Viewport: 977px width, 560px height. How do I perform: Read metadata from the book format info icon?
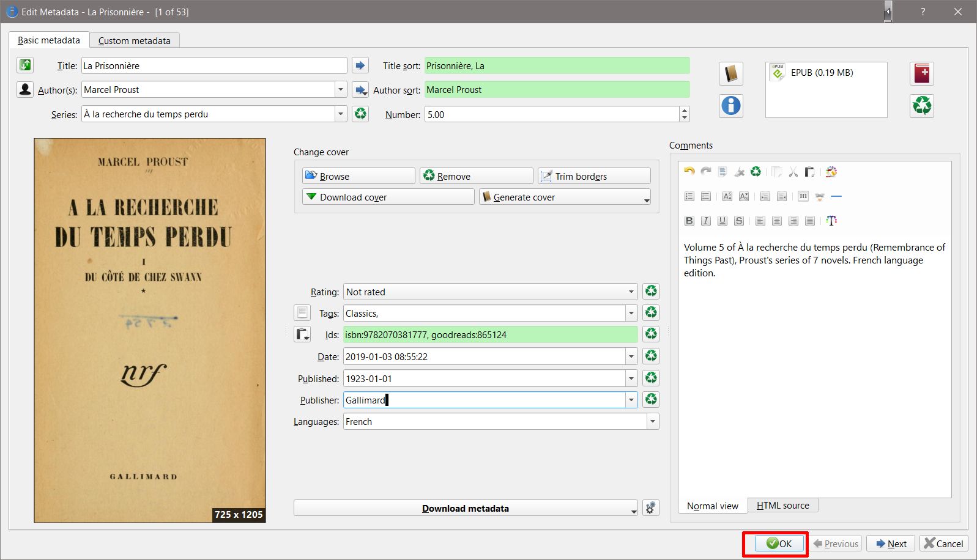click(730, 106)
